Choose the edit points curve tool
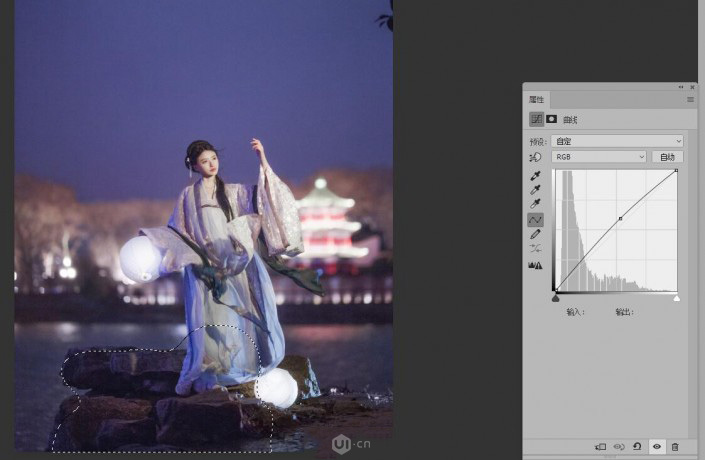 point(536,219)
